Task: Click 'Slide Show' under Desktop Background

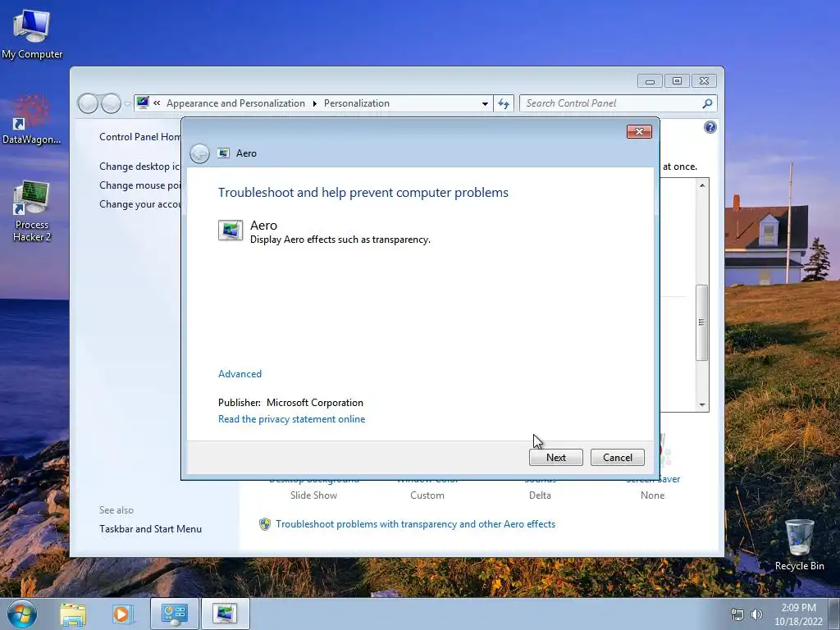Action: point(314,495)
